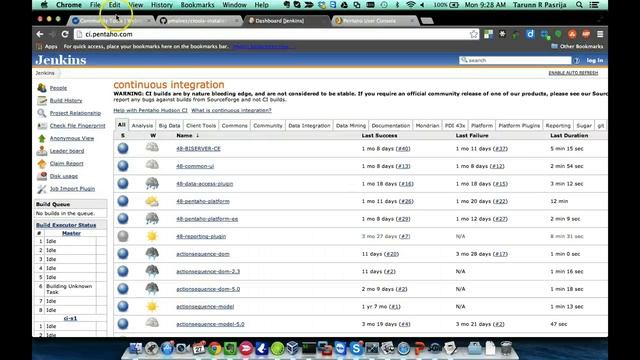Image resolution: width=640 pixels, height=360 pixels.
Task: Click grey status ball for 48-reporting-plugin
Action: coord(123,236)
